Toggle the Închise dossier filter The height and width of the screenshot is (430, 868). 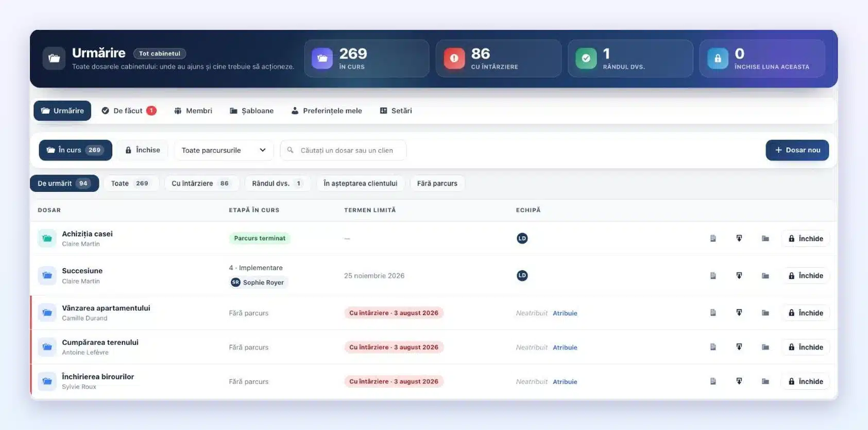point(143,150)
